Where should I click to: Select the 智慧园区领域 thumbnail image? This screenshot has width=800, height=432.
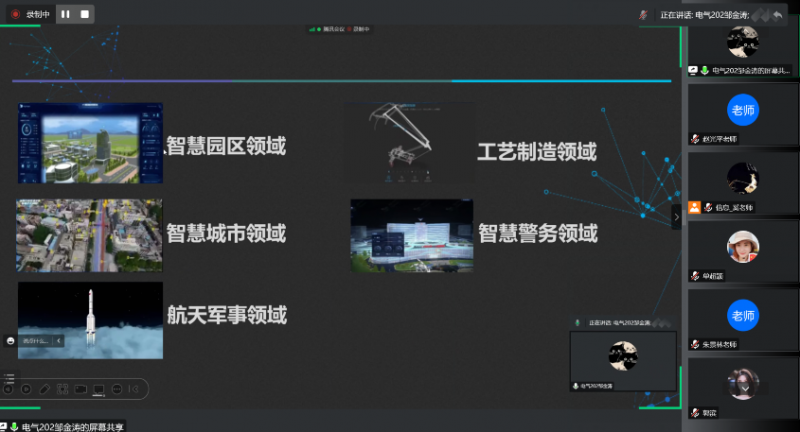90,143
